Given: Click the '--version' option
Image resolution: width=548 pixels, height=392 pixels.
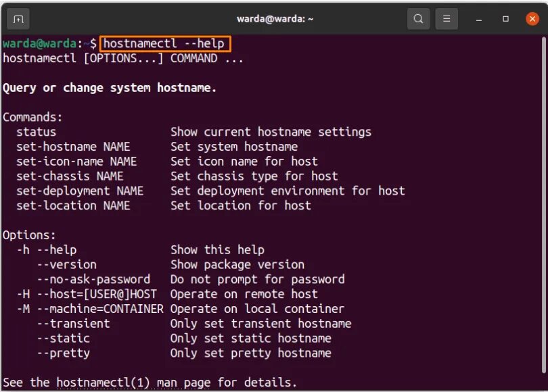Looking at the screenshot, I should (x=66, y=264).
